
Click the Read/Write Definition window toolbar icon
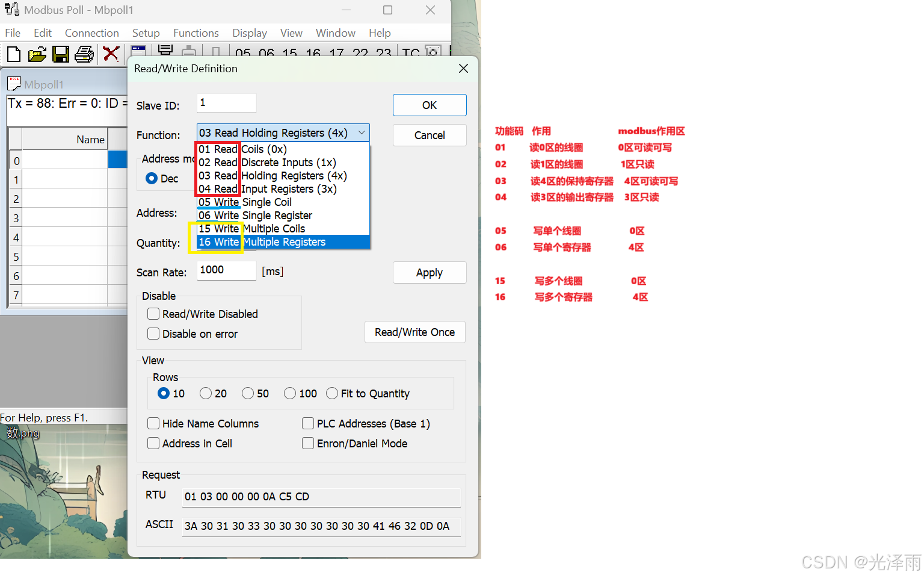coord(138,51)
